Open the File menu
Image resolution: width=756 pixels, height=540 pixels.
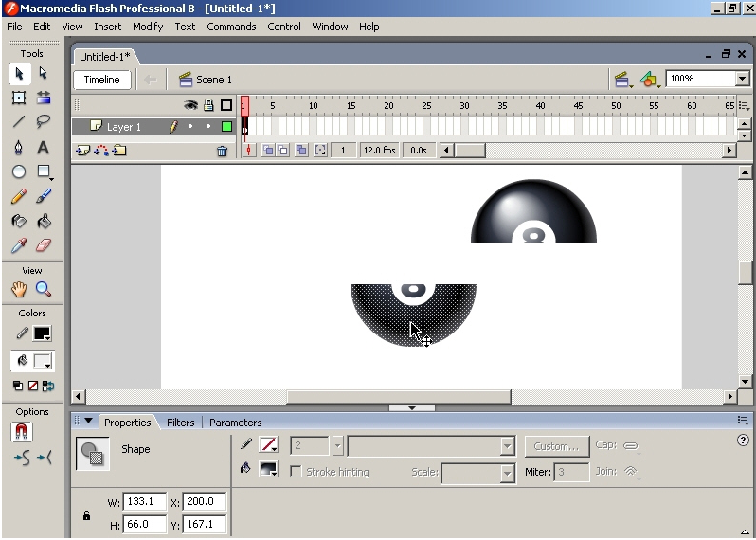click(x=14, y=27)
